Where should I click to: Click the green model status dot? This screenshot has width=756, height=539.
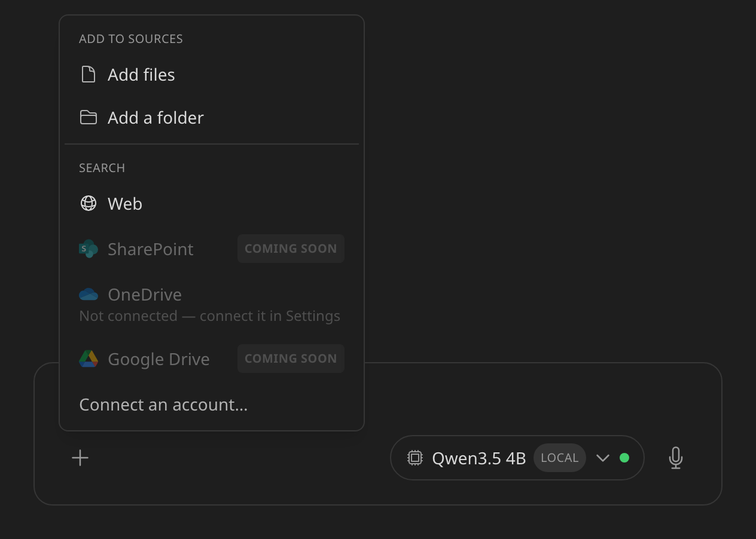(624, 458)
